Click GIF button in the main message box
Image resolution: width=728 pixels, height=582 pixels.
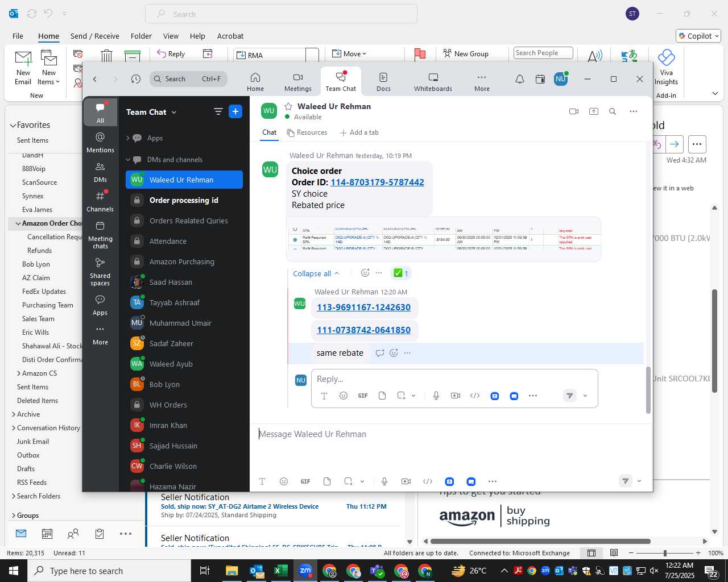click(305, 481)
